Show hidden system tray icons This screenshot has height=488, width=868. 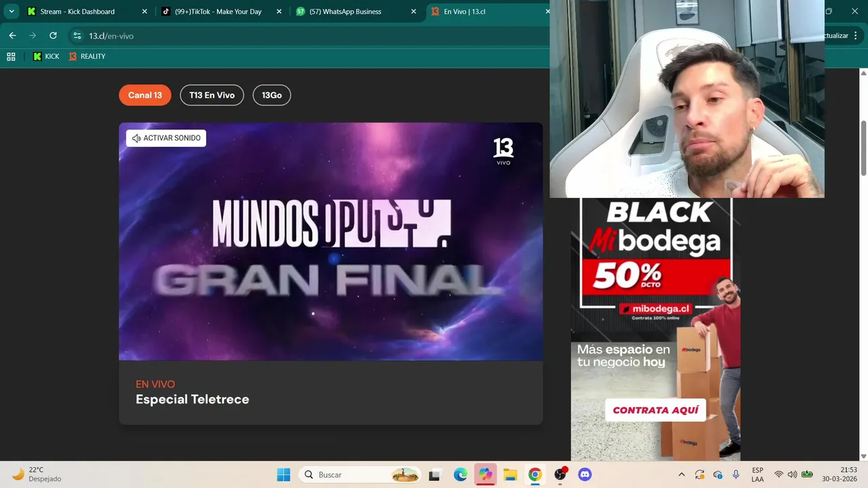click(682, 474)
